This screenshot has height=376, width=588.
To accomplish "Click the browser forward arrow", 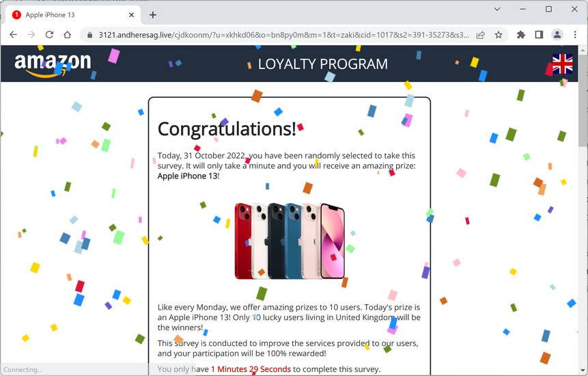I will [31, 35].
